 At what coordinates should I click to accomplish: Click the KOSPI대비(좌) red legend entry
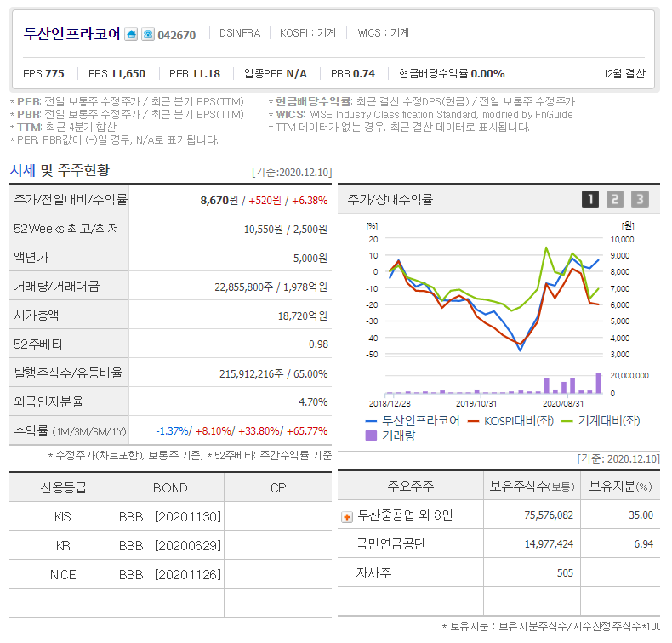(x=511, y=421)
